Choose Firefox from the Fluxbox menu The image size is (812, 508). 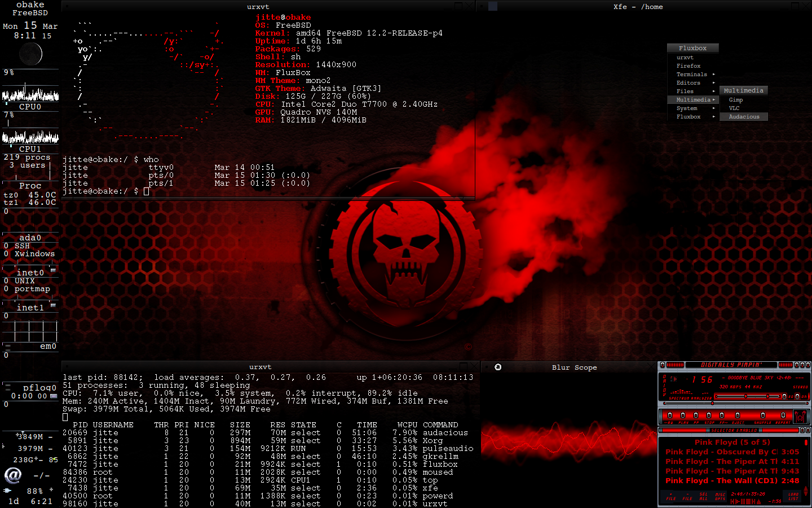[689, 66]
